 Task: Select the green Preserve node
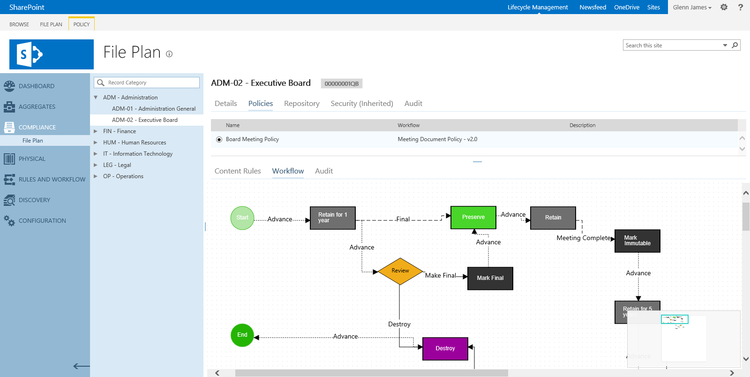pos(473,217)
